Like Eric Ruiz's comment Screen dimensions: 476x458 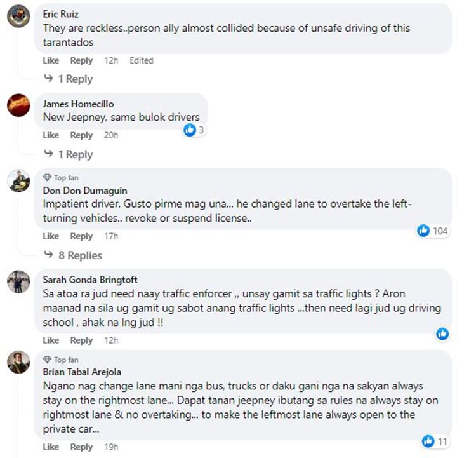tap(51, 61)
